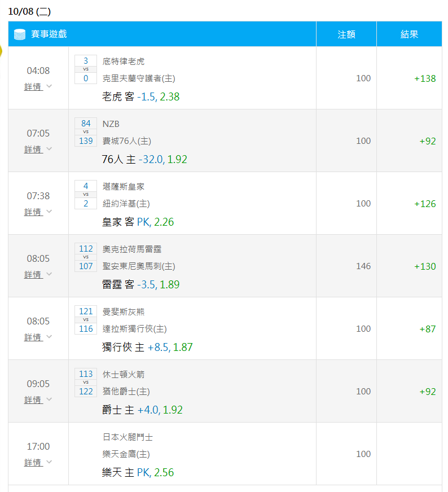
Task: Expand 詳情 chevron for 09:05 Rockets game
Action: [49, 399]
